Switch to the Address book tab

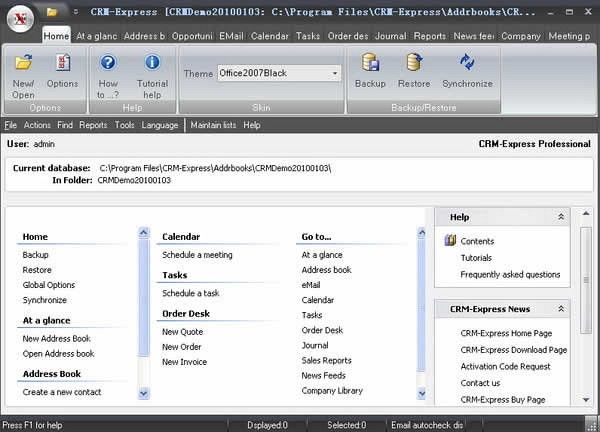click(x=144, y=36)
